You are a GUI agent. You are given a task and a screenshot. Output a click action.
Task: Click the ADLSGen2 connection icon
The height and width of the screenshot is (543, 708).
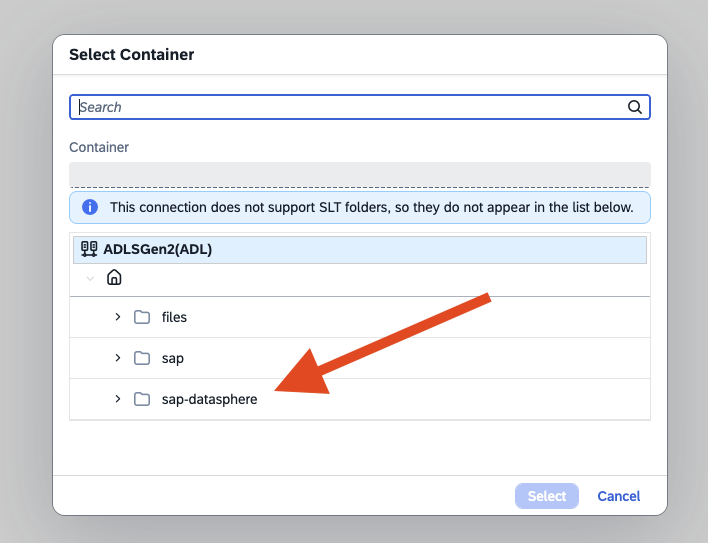[x=89, y=249]
